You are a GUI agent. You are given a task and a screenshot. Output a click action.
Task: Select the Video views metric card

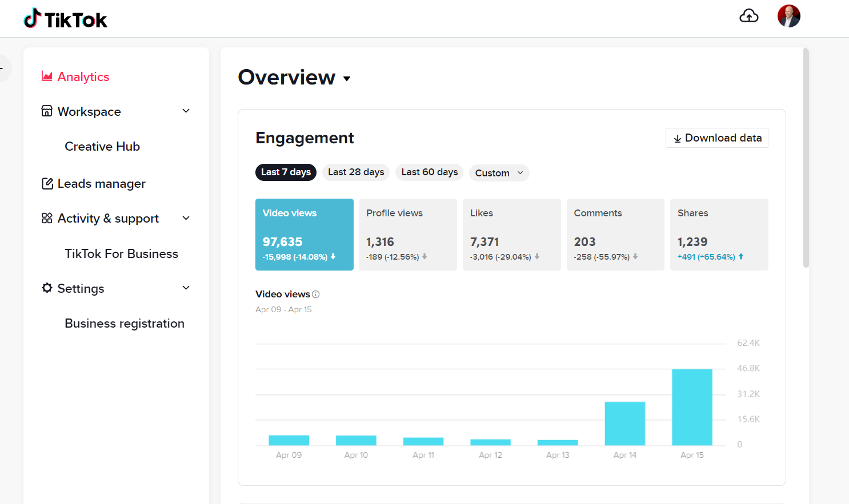(305, 235)
